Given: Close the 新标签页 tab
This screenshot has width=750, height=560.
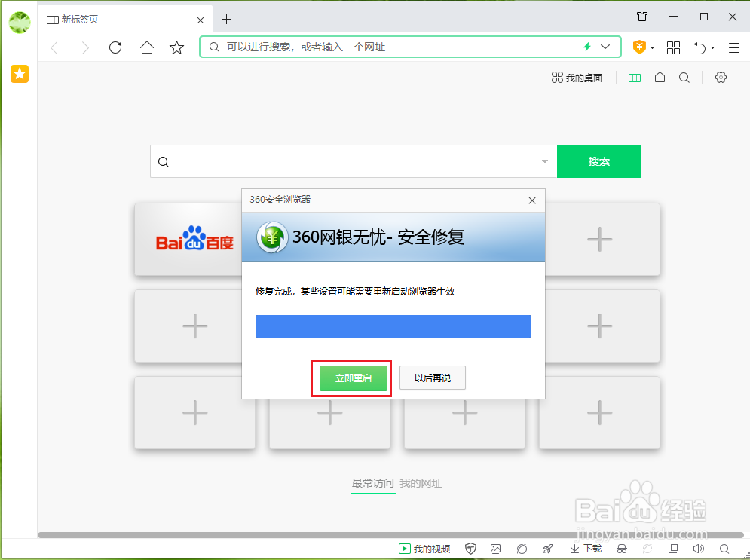Looking at the screenshot, I should pos(201,20).
